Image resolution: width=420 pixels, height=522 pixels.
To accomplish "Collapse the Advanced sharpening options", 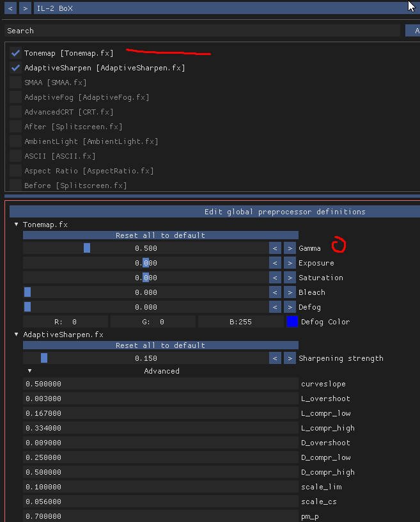I will point(29,371).
